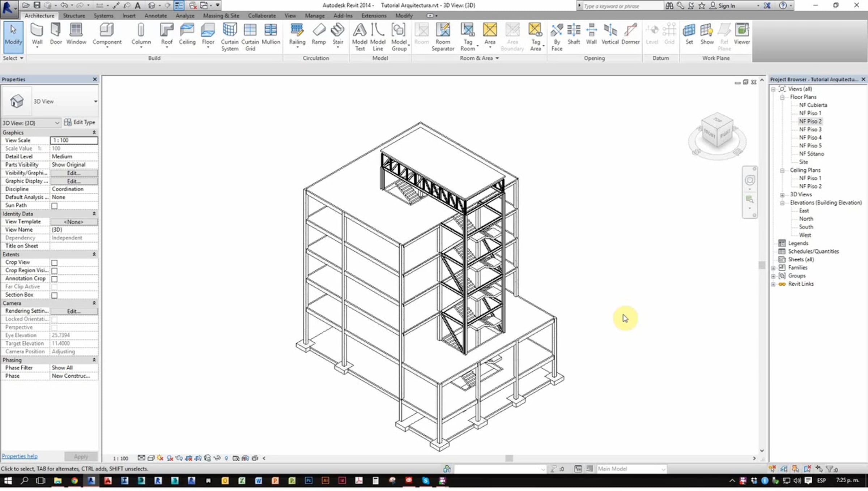Click the Edit Type button
This screenshot has width=868, height=491.
point(80,122)
